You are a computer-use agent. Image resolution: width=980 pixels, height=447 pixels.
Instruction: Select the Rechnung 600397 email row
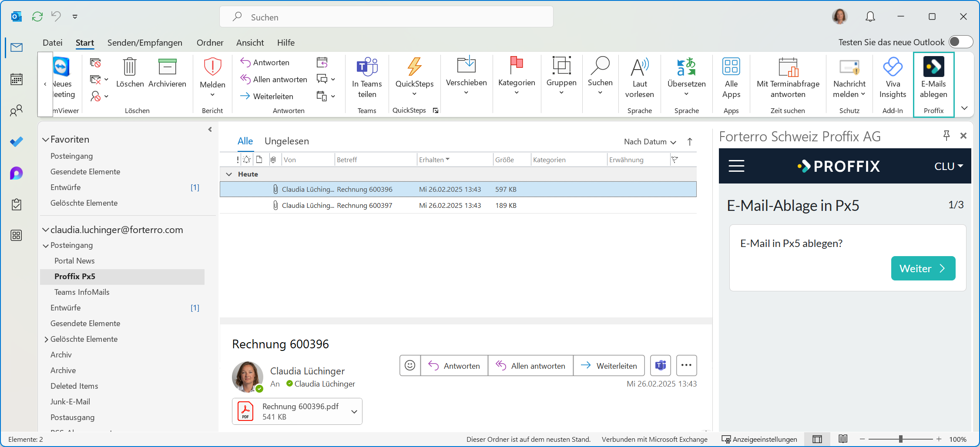click(458, 205)
